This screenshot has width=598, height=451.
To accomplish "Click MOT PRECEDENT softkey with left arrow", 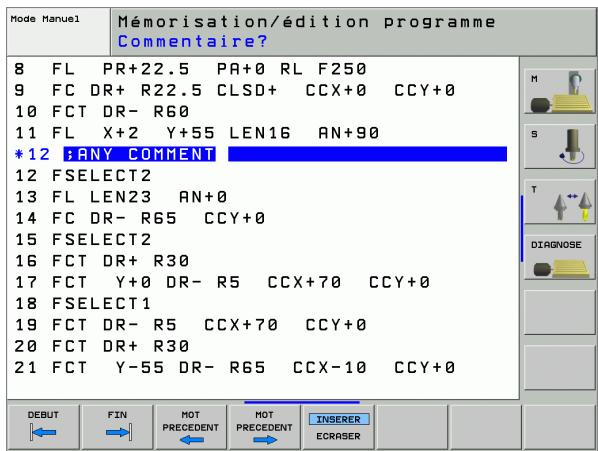I will coord(191,427).
